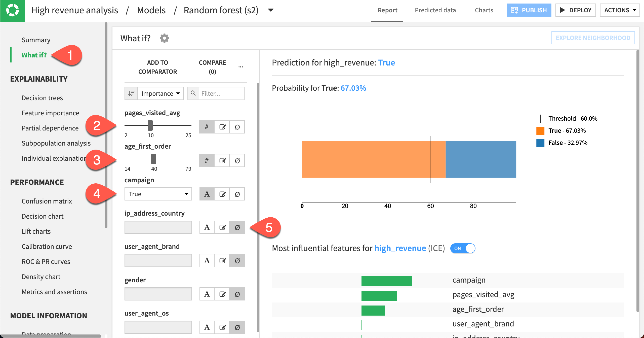Open the Feature importance page
This screenshot has height=338, width=644.
[x=50, y=113]
